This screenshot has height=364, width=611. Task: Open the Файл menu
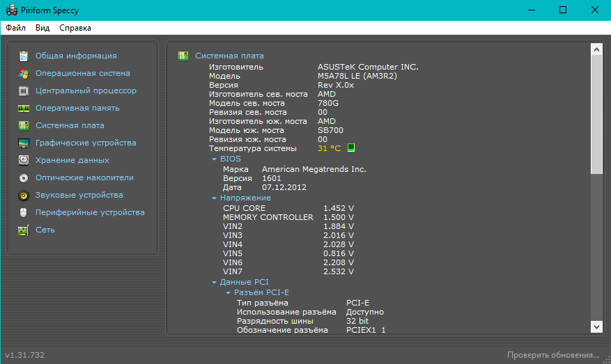coord(15,28)
